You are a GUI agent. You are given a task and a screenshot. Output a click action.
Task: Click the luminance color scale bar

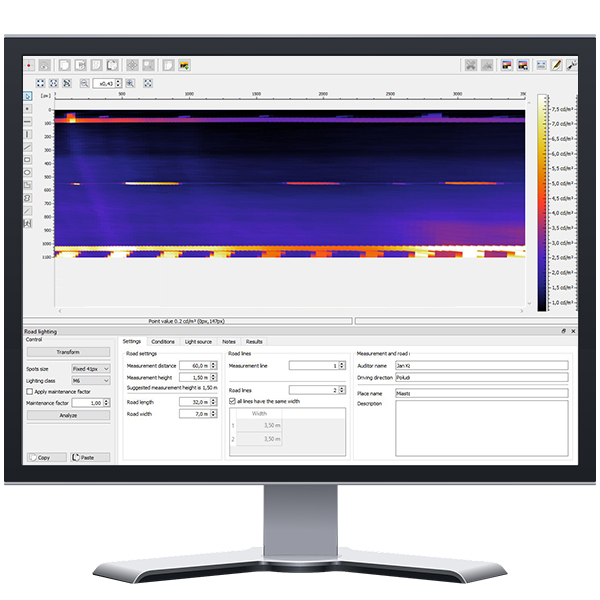[541, 200]
